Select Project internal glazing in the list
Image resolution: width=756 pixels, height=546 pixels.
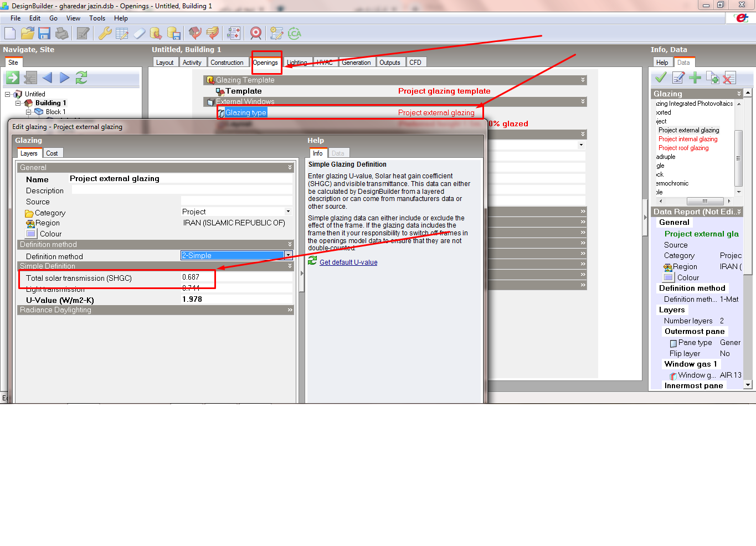pyautogui.click(x=688, y=139)
